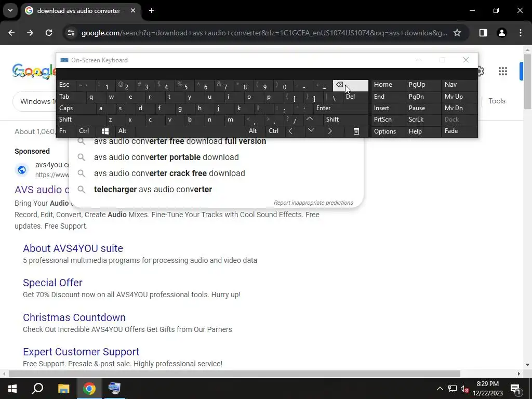Reload the Google search page

[x=49, y=33]
